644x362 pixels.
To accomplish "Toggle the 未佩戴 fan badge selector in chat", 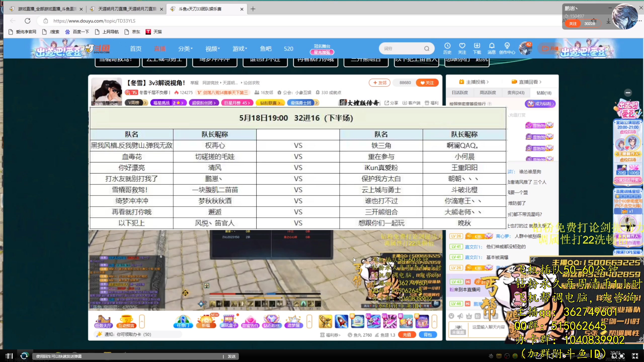I will [458, 330].
